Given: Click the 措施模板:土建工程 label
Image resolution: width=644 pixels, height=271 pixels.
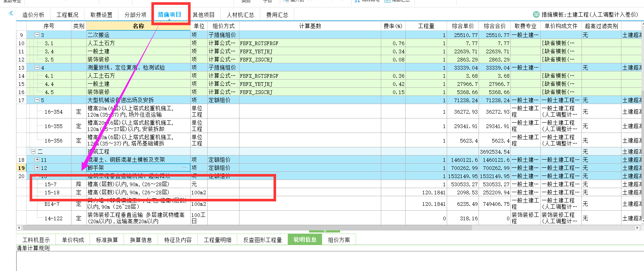Looking at the screenshot, I should click(590, 14).
